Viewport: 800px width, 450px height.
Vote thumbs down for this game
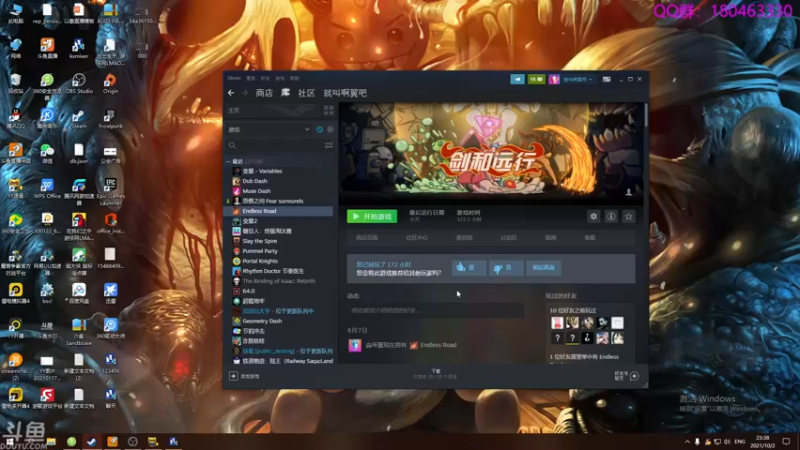click(506, 267)
